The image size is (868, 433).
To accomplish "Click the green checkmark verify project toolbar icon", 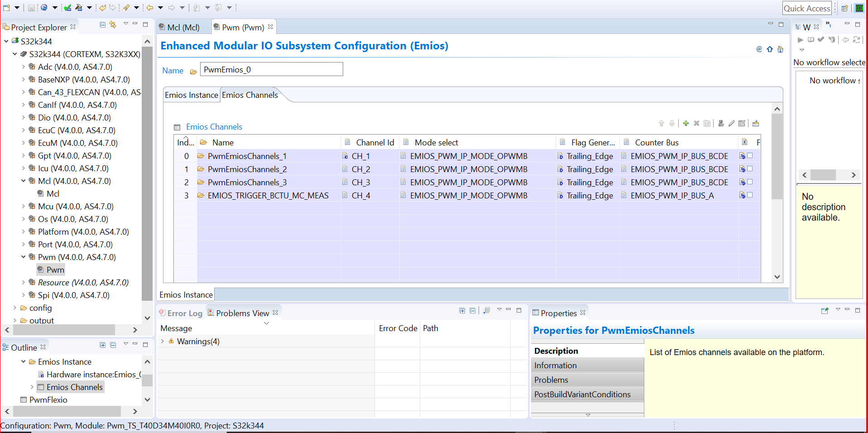I will pos(67,7).
